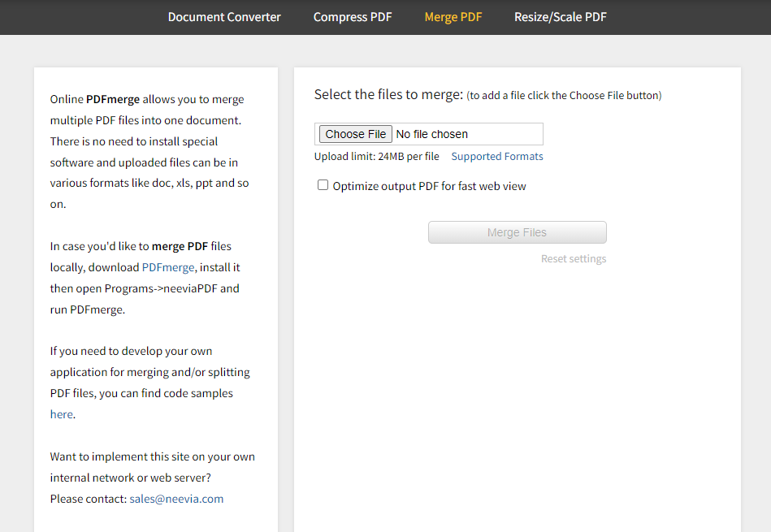
Task: Click the Choose File button
Action: tap(356, 134)
